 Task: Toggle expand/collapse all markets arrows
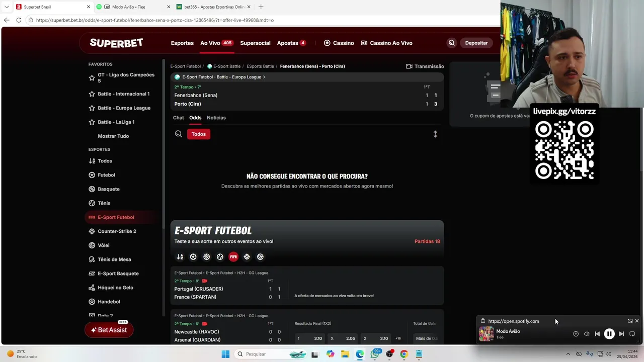coord(435,134)
